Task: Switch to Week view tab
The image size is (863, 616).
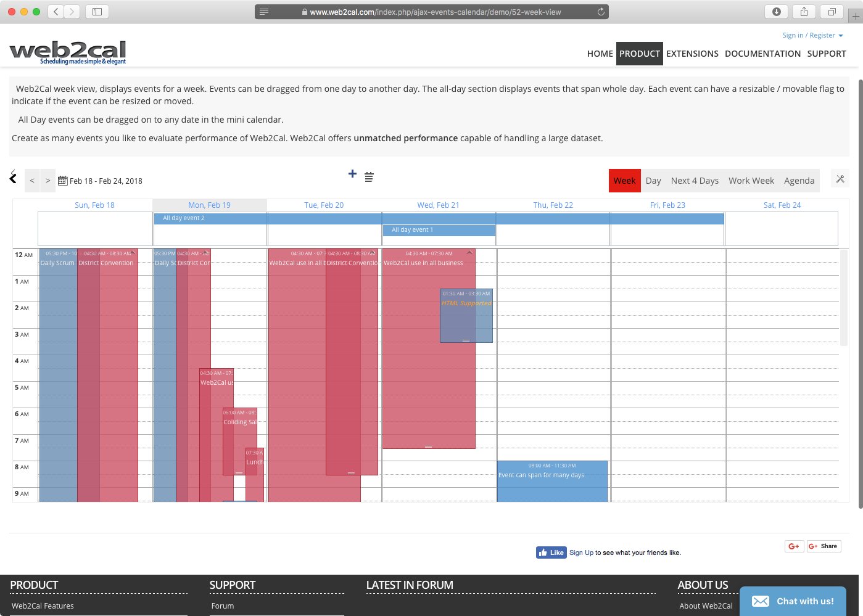Action: pos(624,181)
